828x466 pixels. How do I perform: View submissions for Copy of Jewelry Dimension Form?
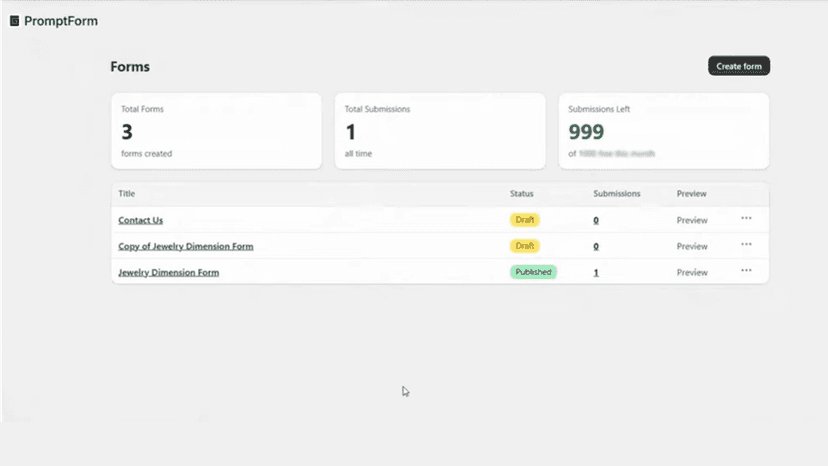tap(596, 246)
